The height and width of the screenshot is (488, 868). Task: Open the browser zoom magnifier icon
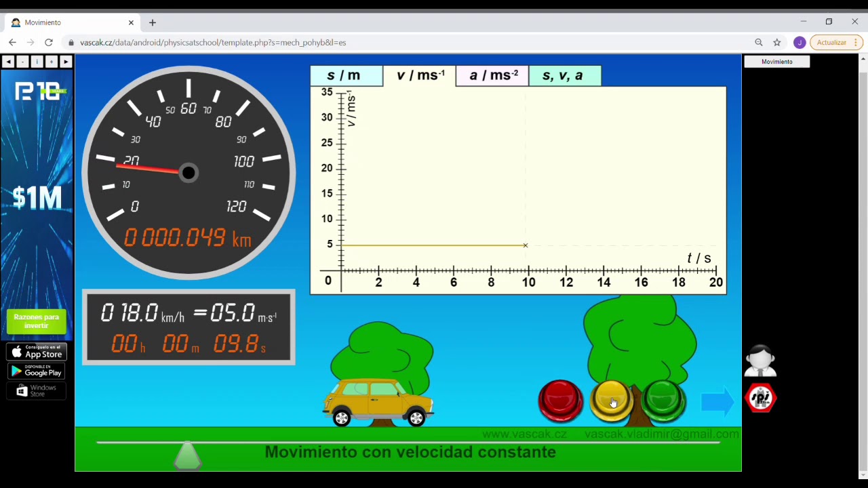tap(759, 42)
